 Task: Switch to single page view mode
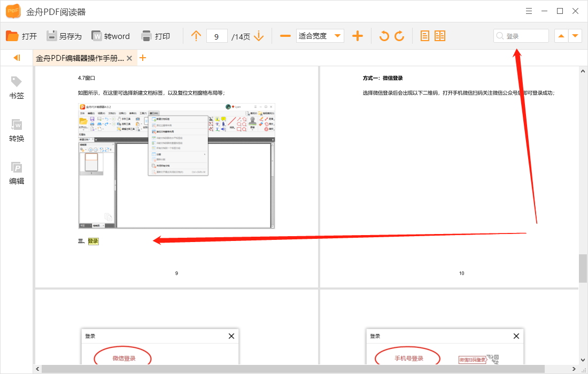tap(425, 35)
